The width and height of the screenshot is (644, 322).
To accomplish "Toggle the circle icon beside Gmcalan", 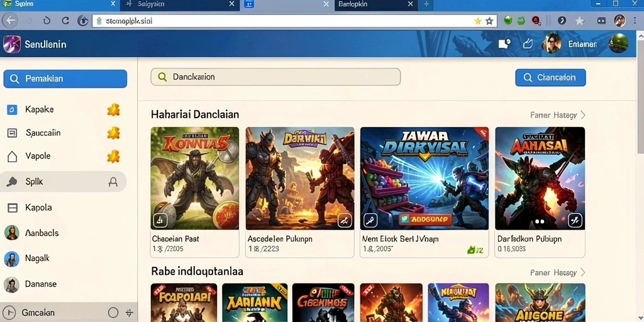I will coord(113,313).
